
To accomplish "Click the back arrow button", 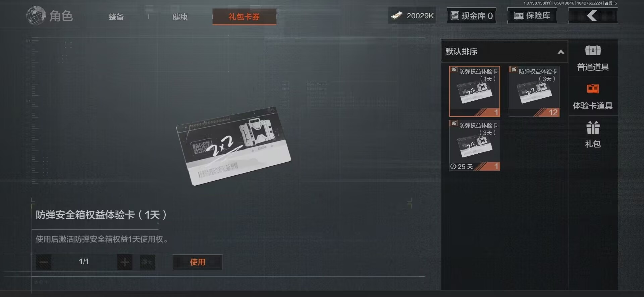I will pos(592,15).
